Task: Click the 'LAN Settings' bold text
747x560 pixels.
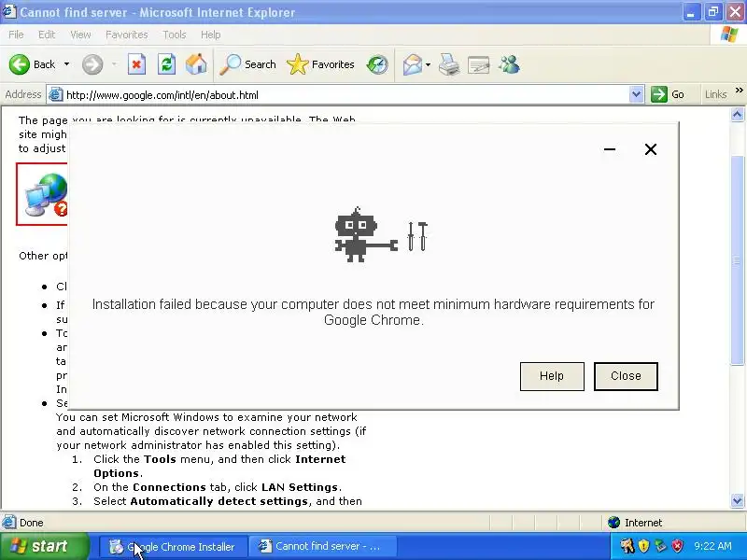Action: [x=300, y=487]
